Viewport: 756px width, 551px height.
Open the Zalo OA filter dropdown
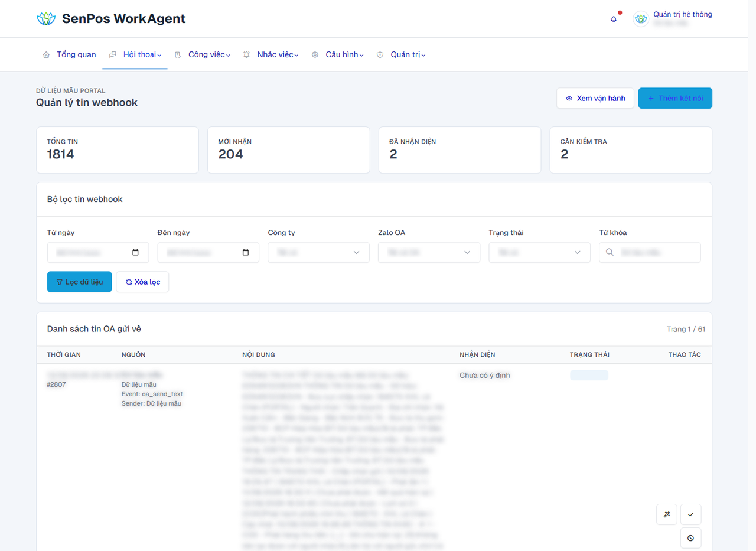point(429,253)
